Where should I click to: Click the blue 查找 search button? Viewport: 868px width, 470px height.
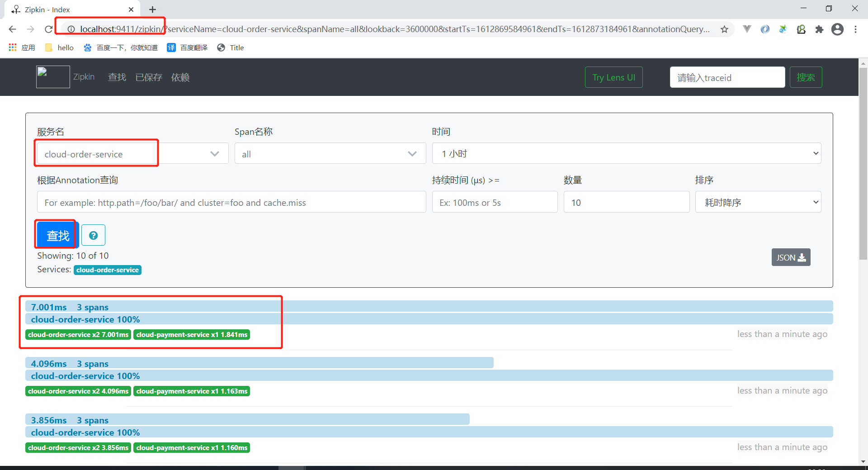tap(57, 235)
